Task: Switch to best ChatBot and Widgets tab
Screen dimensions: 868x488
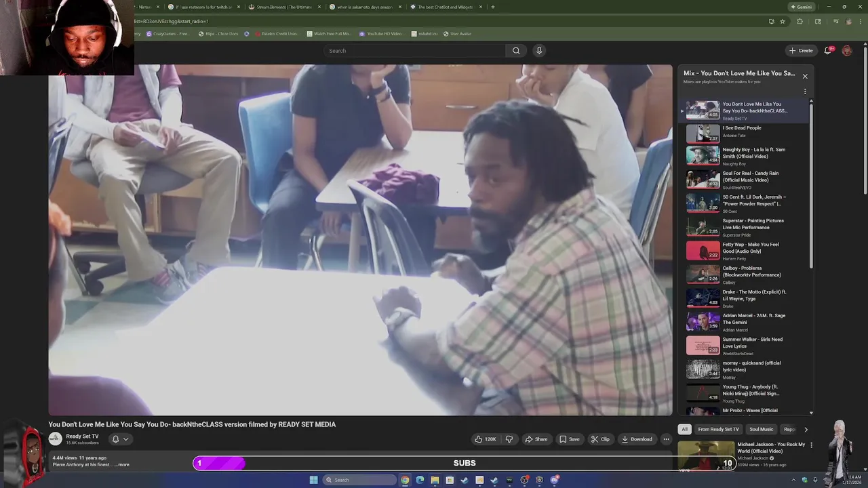Action: (446, 7)
